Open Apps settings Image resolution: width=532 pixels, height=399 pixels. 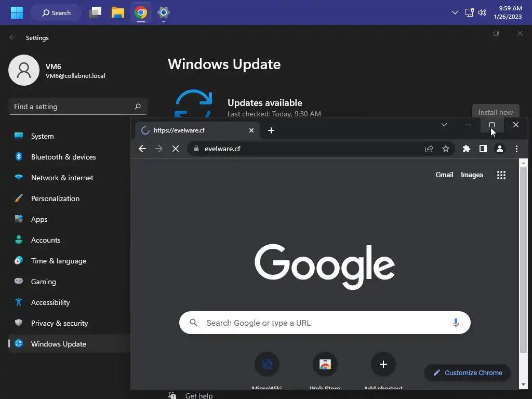[x=70, y=219]
